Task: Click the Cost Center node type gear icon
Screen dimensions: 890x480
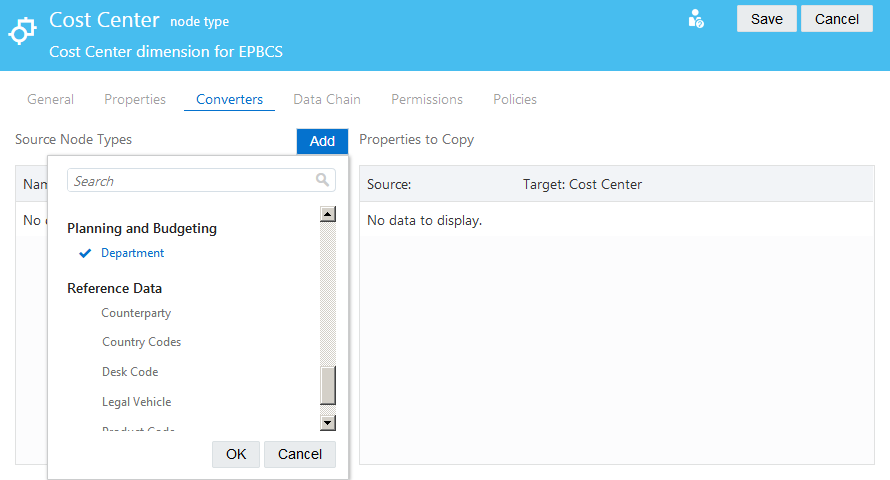Action: (22, 31)
